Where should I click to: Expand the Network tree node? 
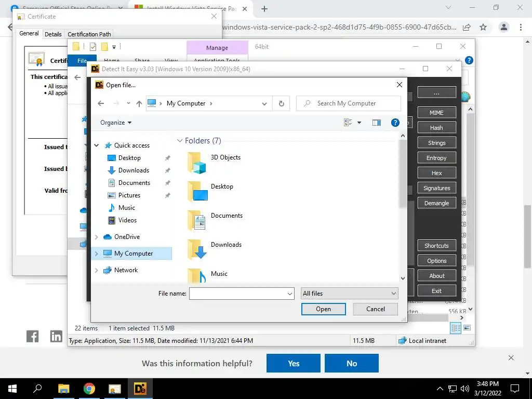pos(96,270)
